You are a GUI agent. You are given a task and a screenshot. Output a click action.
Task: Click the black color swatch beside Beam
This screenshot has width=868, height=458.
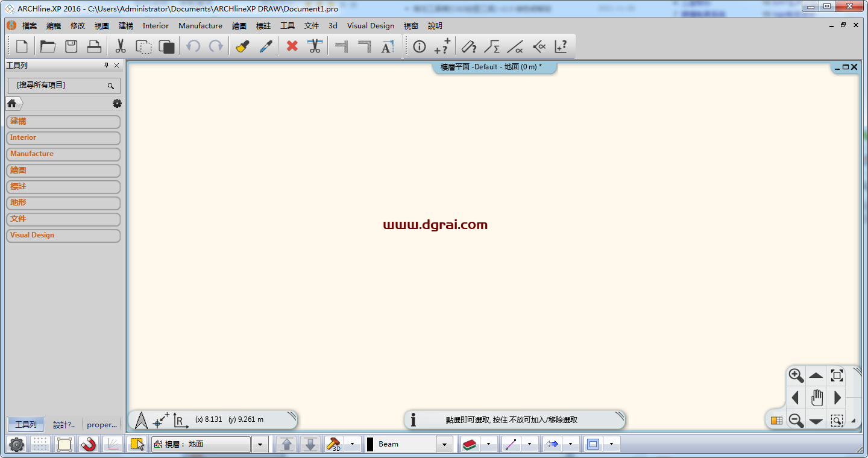click(x=370, y=444)
